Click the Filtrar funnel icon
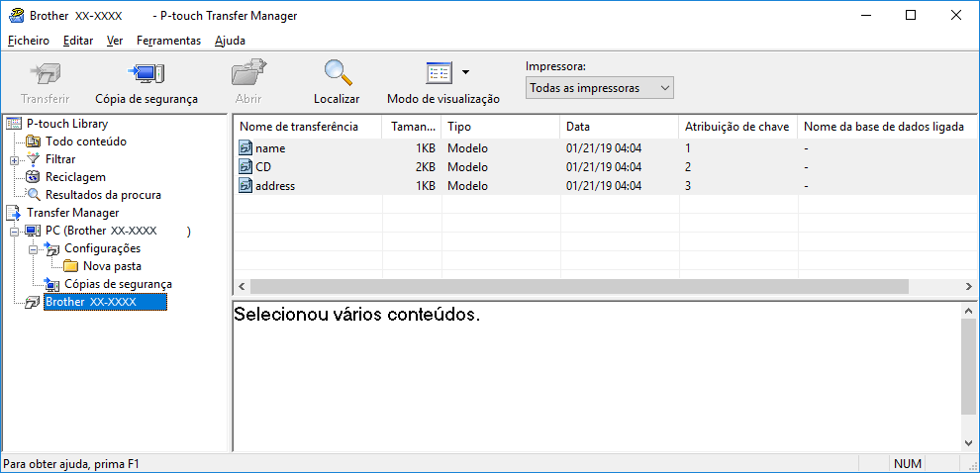This screenshot has height=473, width=980. pyautogui.click(x=34, y=159)
